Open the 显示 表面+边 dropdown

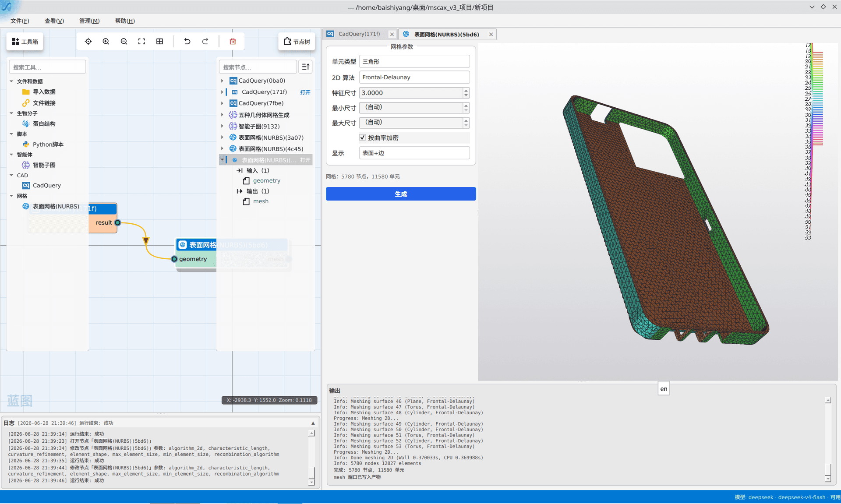point(414,153)
